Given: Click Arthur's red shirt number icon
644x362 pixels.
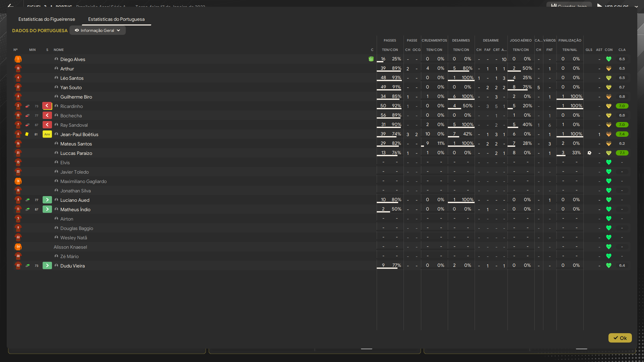Looking at the screenshot, I should coord(18,69).
